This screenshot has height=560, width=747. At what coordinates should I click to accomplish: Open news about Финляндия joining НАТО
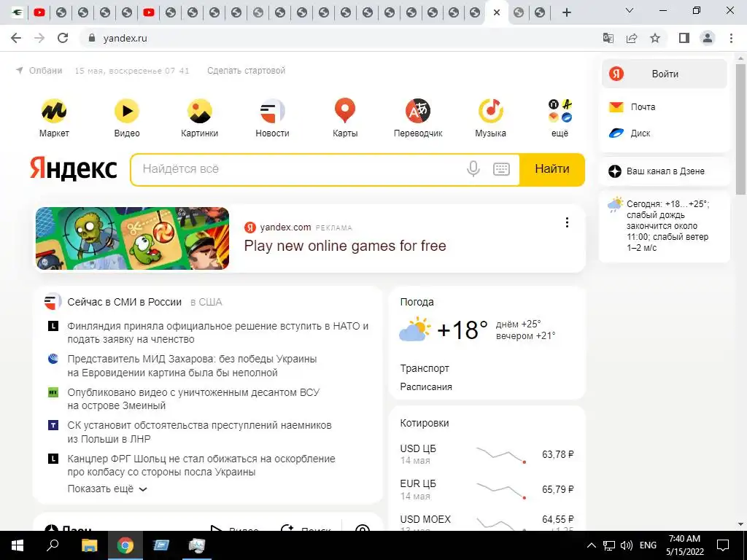[217, 332]
